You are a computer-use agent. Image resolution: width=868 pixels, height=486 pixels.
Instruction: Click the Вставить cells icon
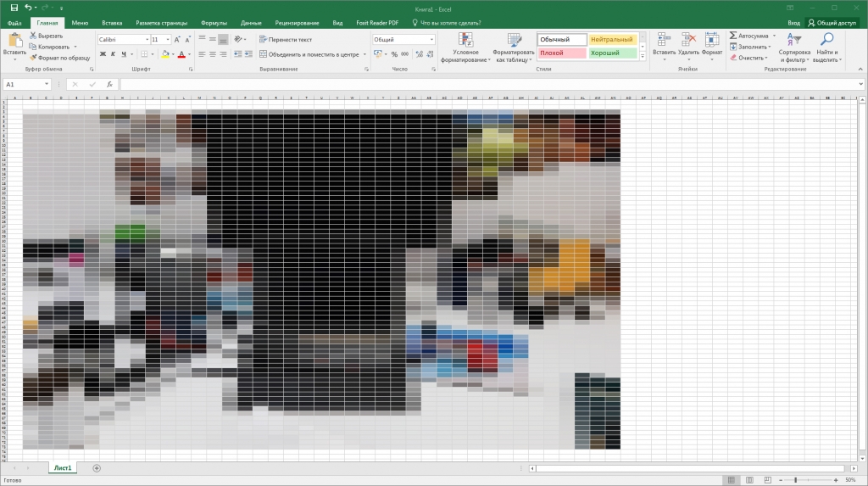click(x=663, y=40)
